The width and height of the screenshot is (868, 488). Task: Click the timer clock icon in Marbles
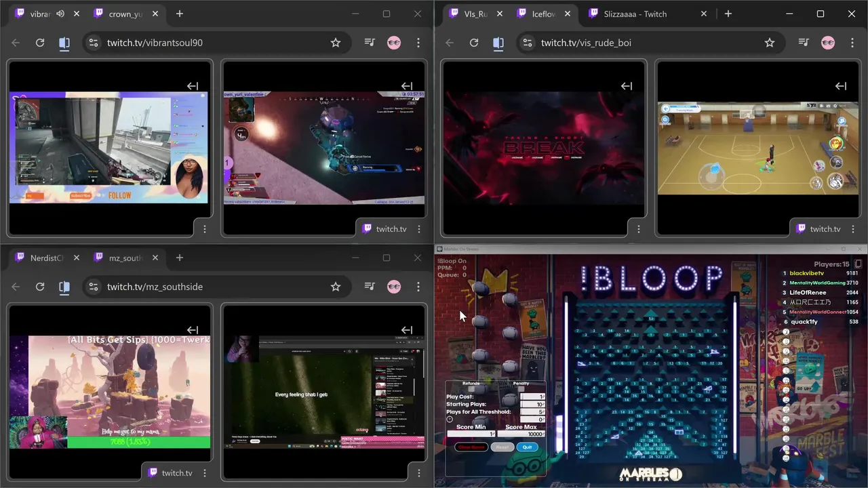450,420
